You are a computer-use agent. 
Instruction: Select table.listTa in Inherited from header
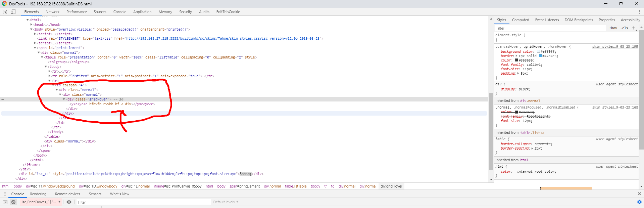[x=533, y=133]
